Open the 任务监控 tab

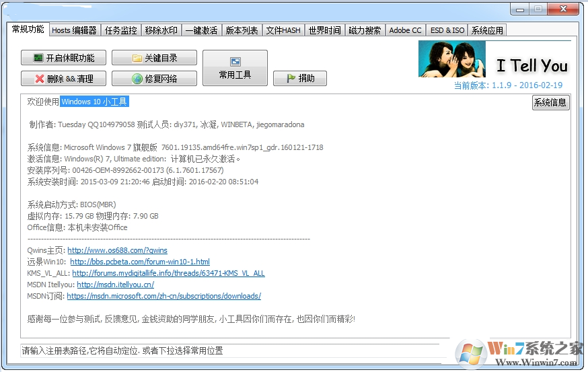[x=120, y=30]
